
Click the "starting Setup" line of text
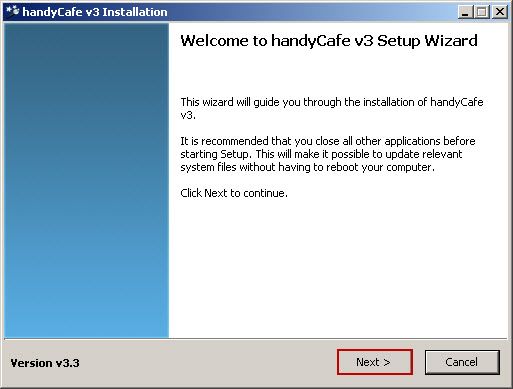click(321, 154)
